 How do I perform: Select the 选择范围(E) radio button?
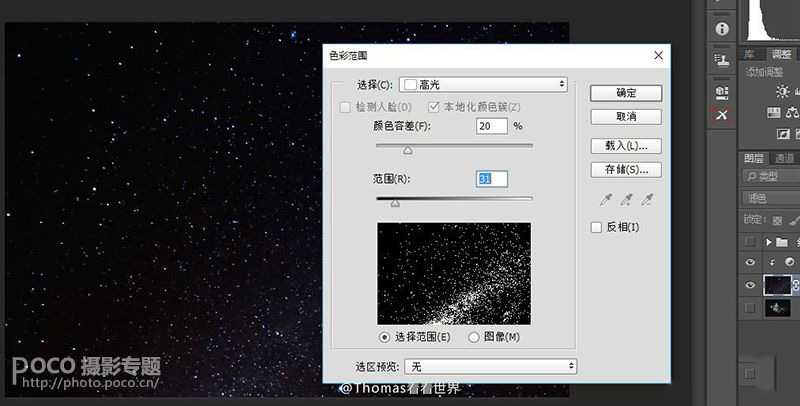385,337
